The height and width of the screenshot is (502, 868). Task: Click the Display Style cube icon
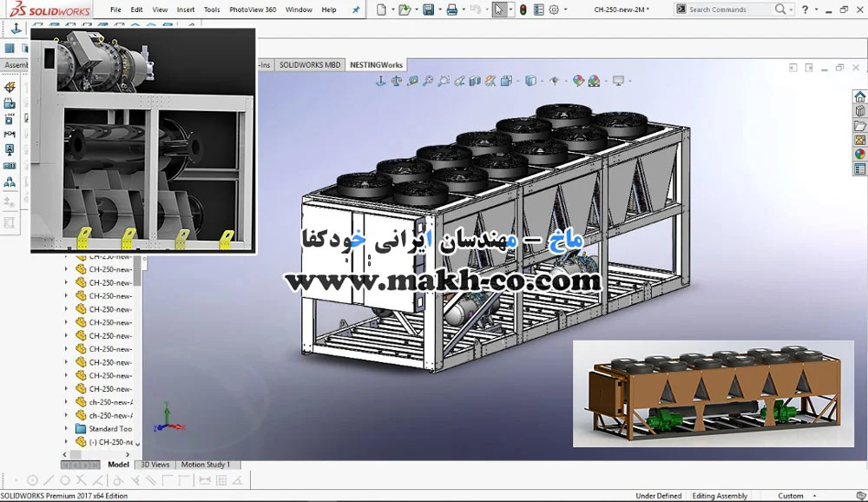pos(530,81)
